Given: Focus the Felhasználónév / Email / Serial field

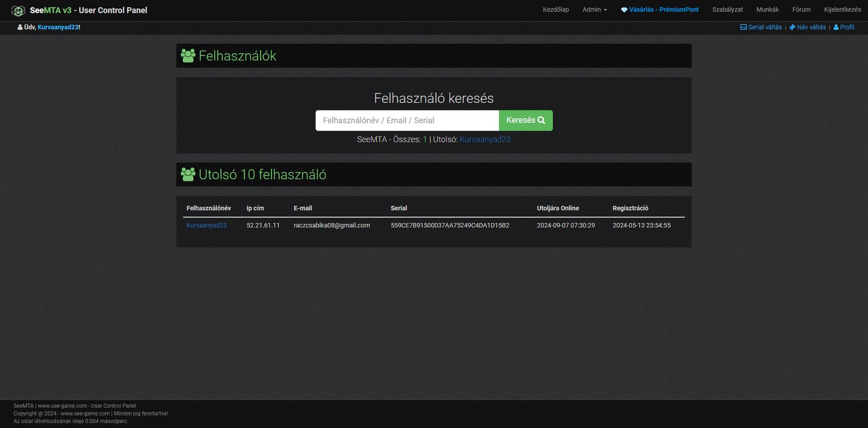Looking at the screenshot, I should point(407,120).
